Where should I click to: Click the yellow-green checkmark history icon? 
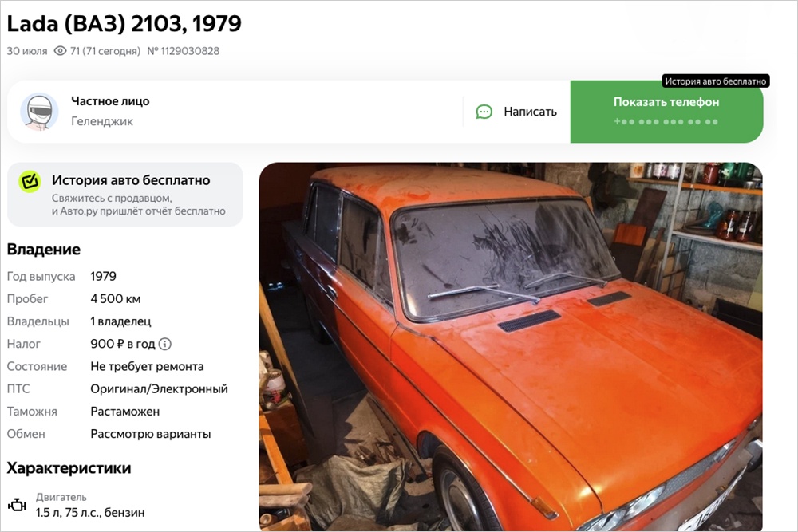point(30,181)
